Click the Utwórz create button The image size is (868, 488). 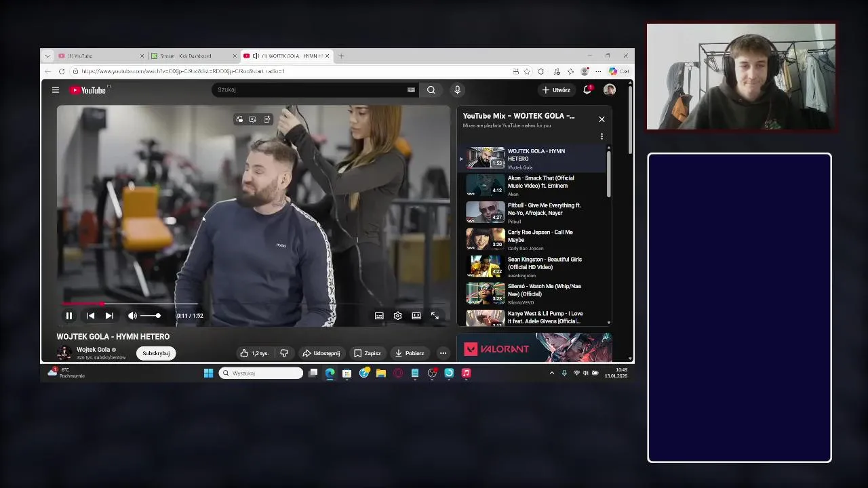pyautogui.click(x=557, y=89)
